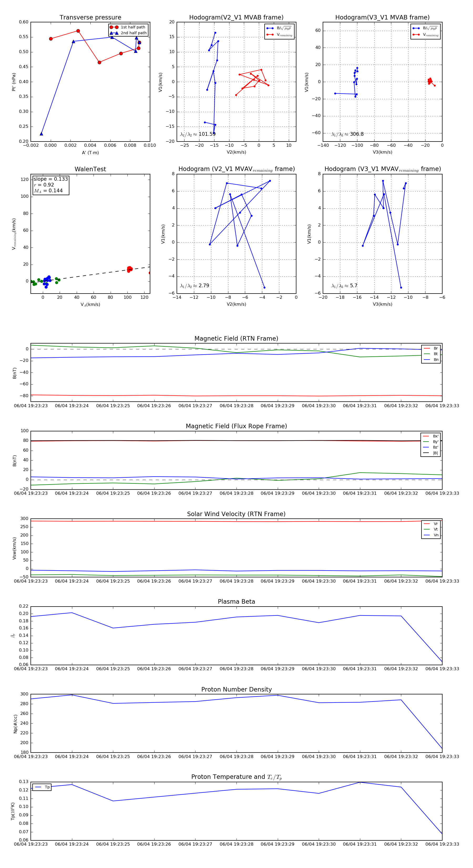Click 'slope = 0.133' in WalenTest box
The height and width of the screenshot is (868, 473).
point(50,179)
